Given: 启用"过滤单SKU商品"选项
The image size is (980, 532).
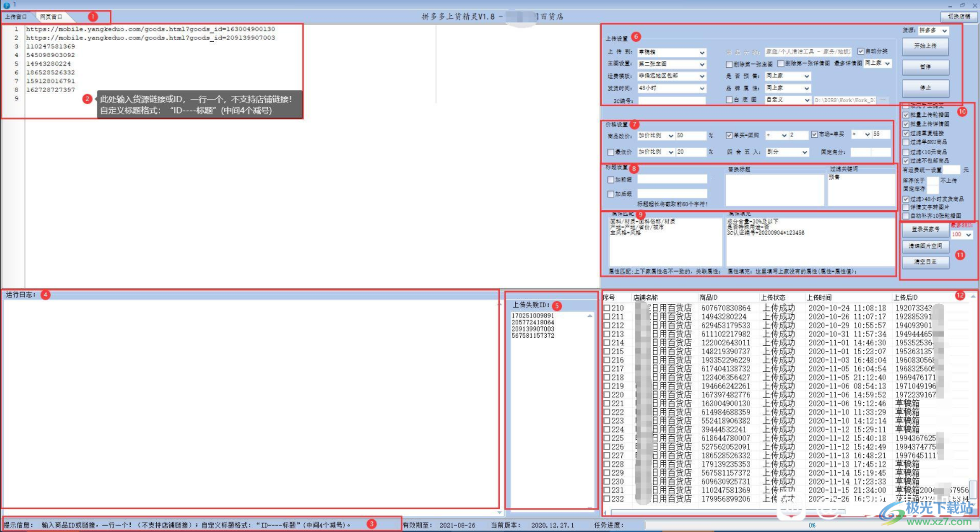Looking at the screenshot, I should 906,141.
